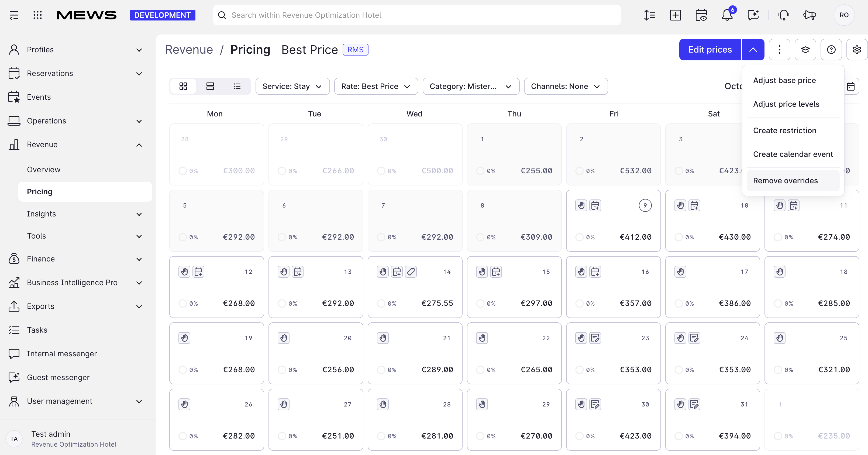Focus the search within hotel field
Image resolution: width=868 pixels, height=455 pixels.
(417, 15)
